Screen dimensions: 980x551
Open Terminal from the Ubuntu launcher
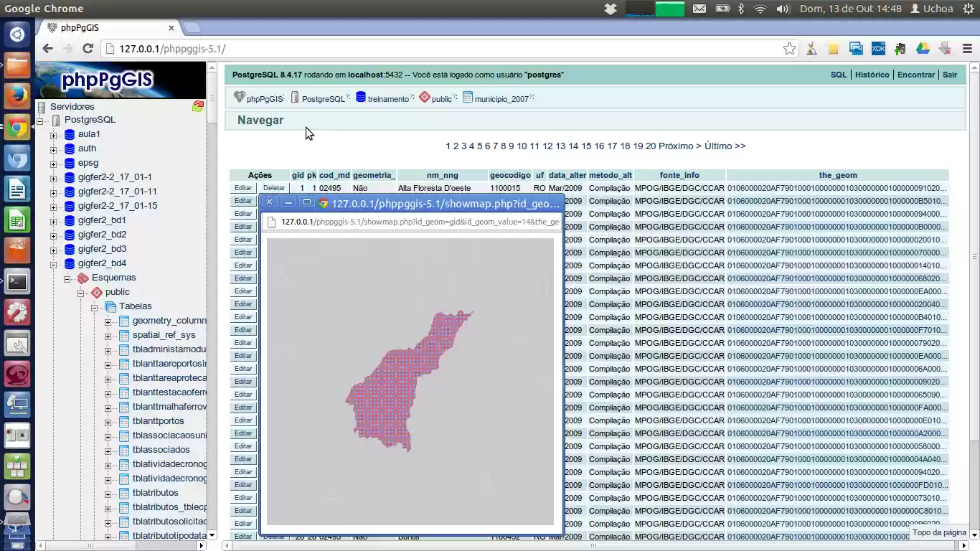click(x=16, y=282)
